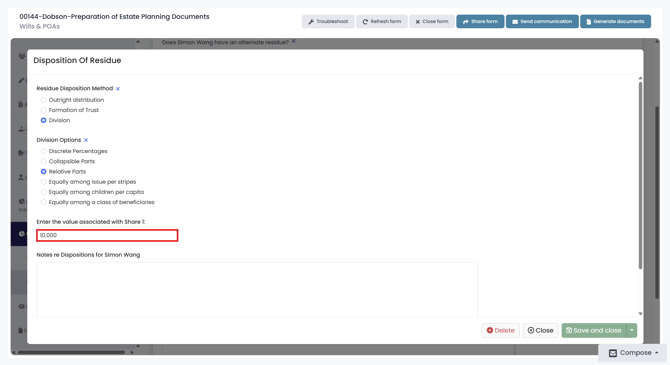Image resolution: width=670 pixels, height=365 pixels.
Task: Click the dialog scrollbar down arrow
Action: 640,313
